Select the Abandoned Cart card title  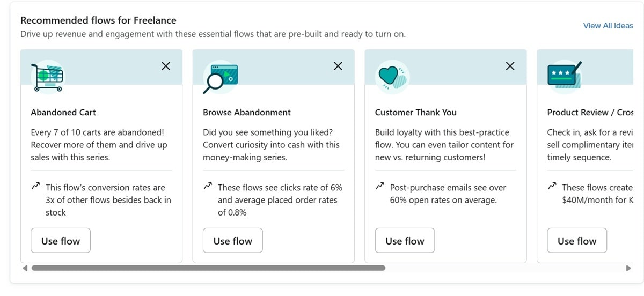(x=63, y=113)
